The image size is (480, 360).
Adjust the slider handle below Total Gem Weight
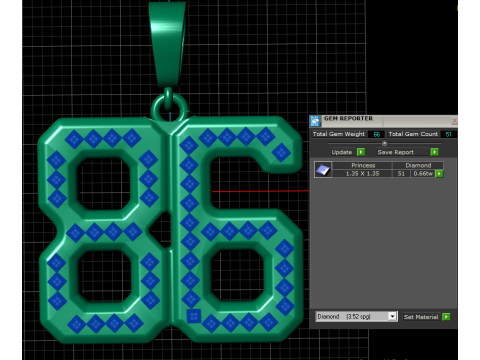(x=384, y=143)
